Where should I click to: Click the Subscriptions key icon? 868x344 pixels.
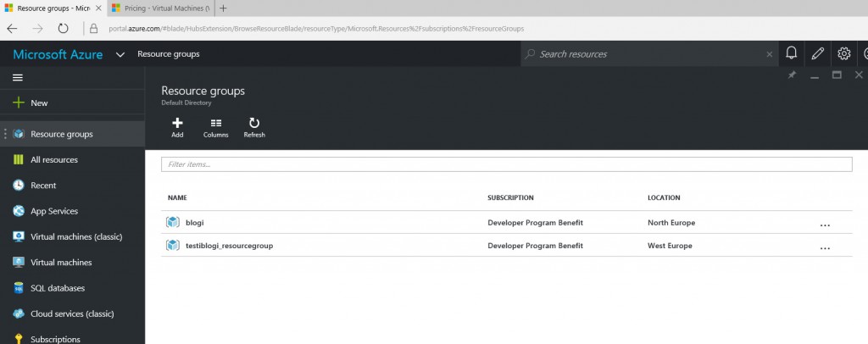(19, 339)
